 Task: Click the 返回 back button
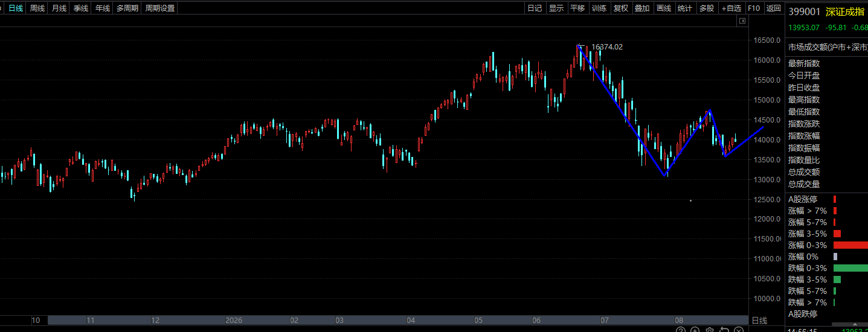coord(773,8)
